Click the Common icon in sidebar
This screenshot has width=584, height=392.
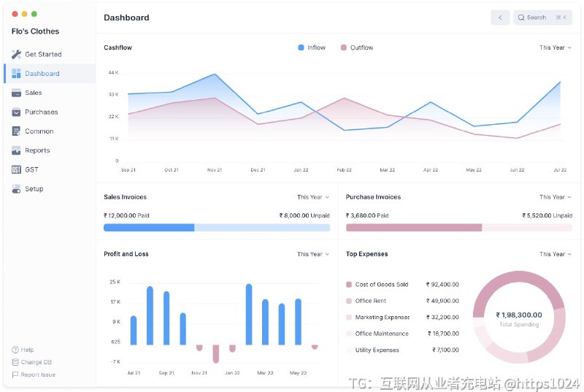click(x=16, y=131)
